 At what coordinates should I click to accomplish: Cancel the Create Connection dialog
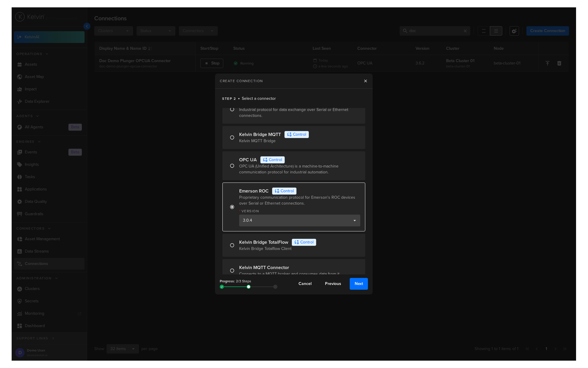click(305, 284)
